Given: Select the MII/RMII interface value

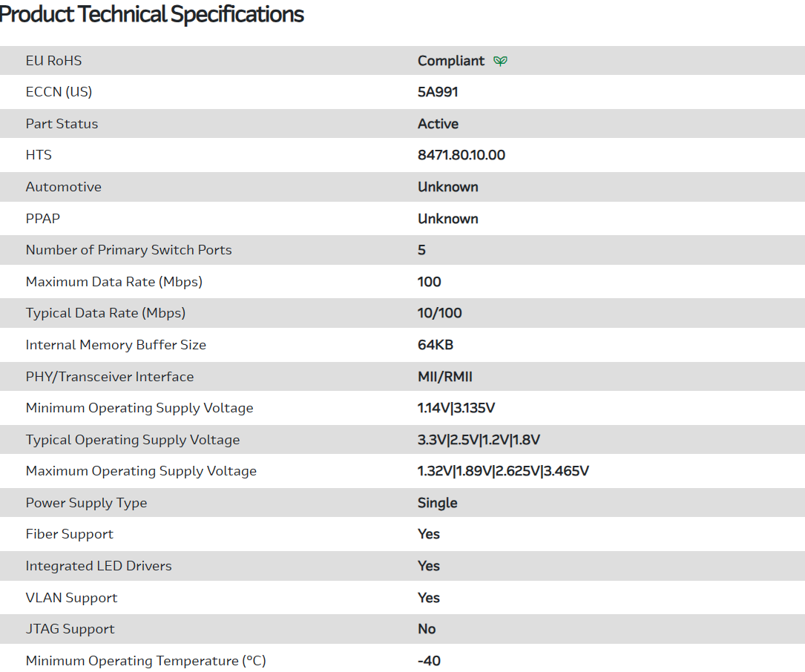Looking at the screenshot, I should pyautogui.click(x=444, y=377).
